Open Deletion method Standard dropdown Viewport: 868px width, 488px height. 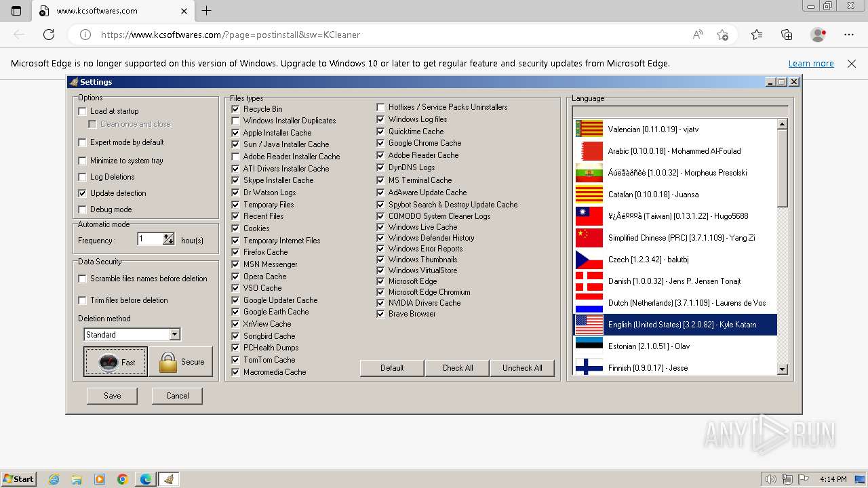tap(175, 334)
